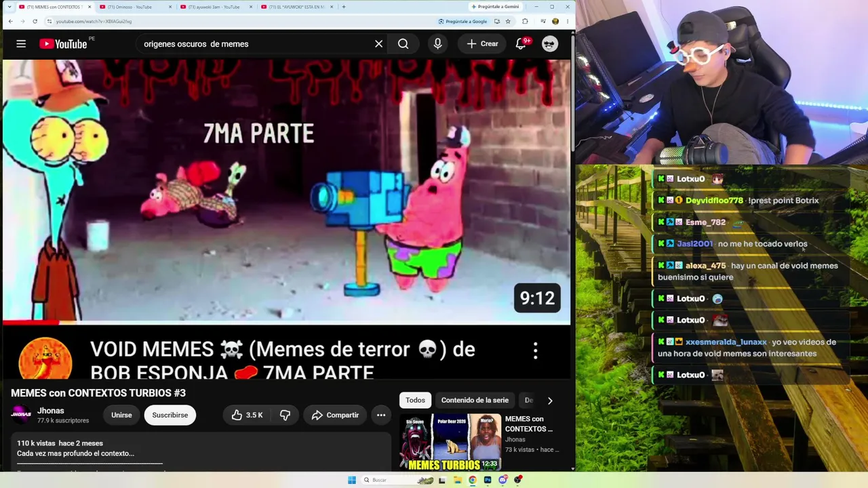Bookmark this page with the star icon
The height and width of the screenshot is (488, 868).
508,21
